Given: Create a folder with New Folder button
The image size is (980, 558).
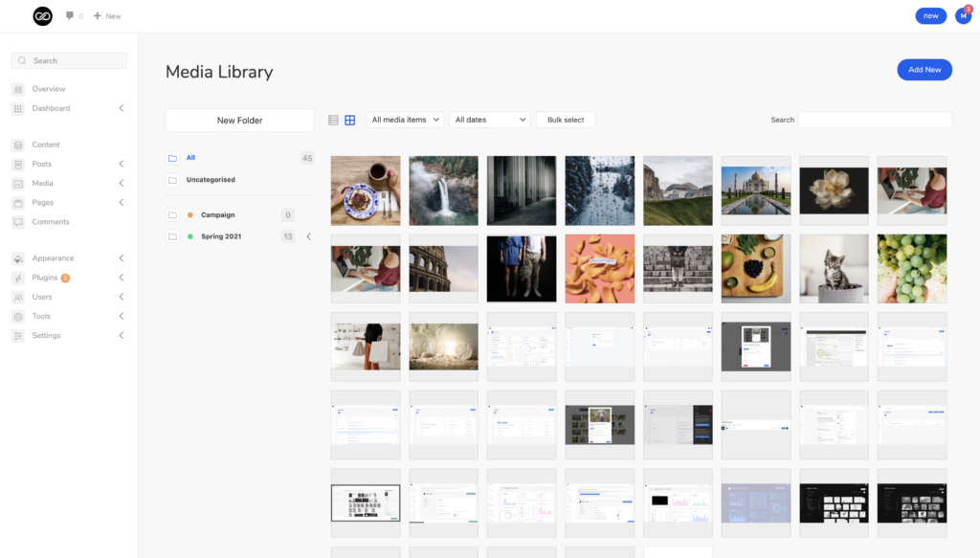Looking at the screenshot, I should (x=239, y=121).
